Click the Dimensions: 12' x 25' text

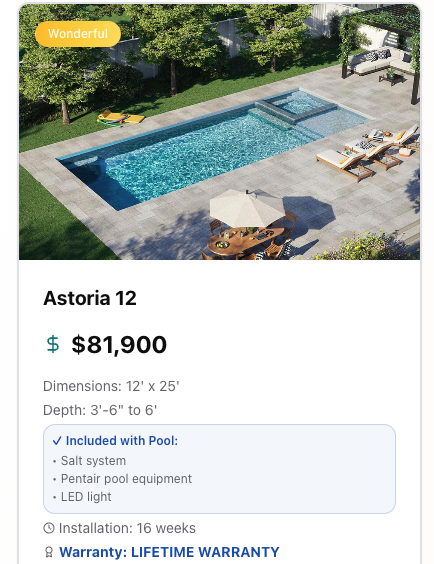pyautogui.click(x=111, y=386)
